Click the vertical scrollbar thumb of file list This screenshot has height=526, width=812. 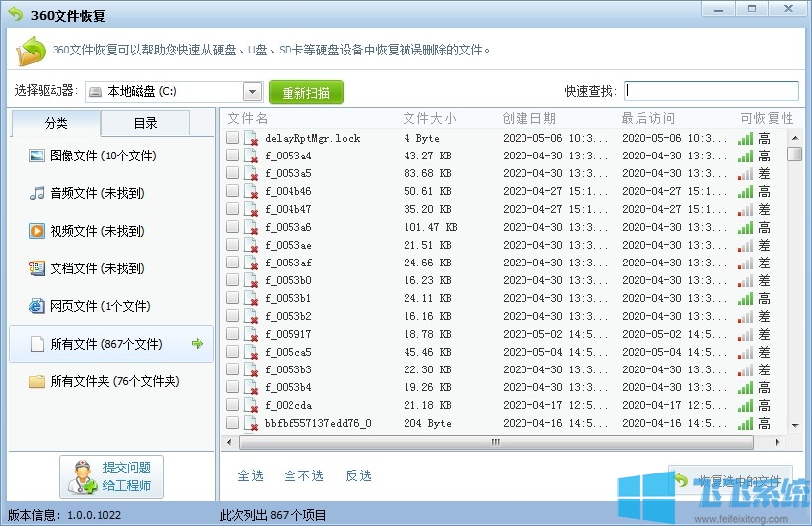pyautogui.click(x=794, y=155)
